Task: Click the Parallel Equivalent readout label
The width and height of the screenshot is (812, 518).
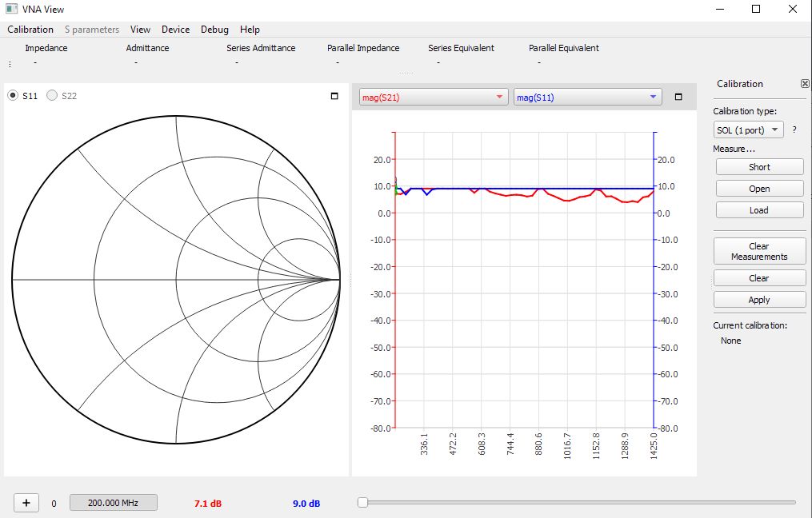Action: pos(564,48)
